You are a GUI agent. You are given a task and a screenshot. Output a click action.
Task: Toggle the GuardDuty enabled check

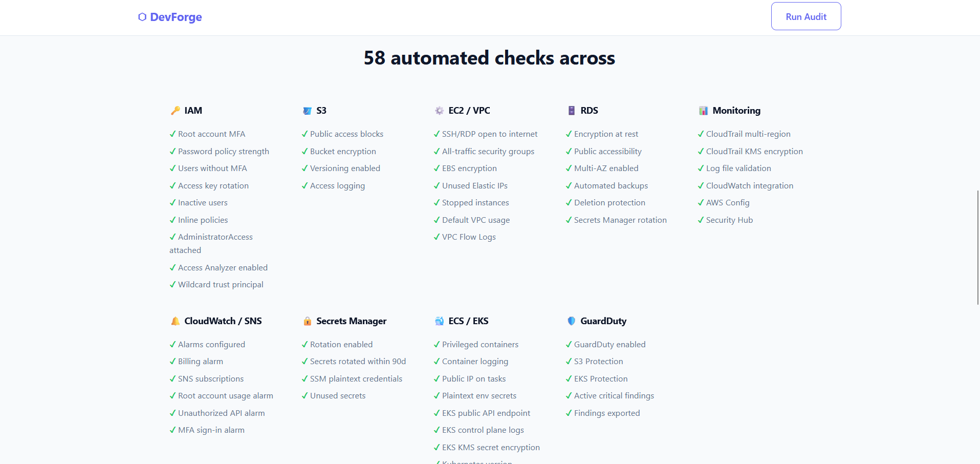(609, 344)
